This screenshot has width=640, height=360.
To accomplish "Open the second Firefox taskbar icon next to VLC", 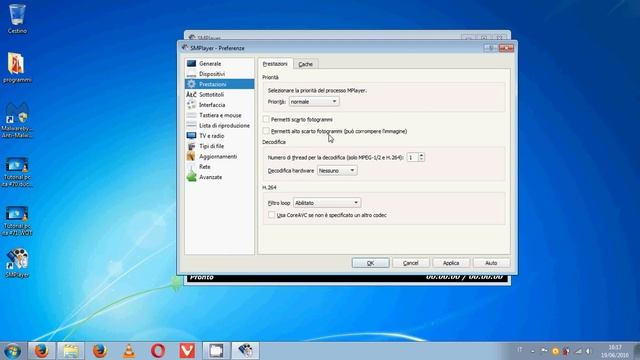I will [100, 351].
